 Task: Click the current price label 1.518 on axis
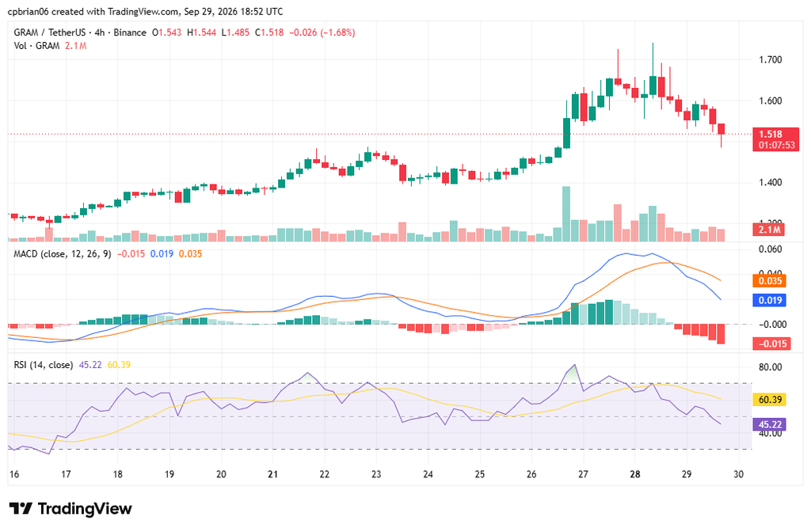point(771,134)
